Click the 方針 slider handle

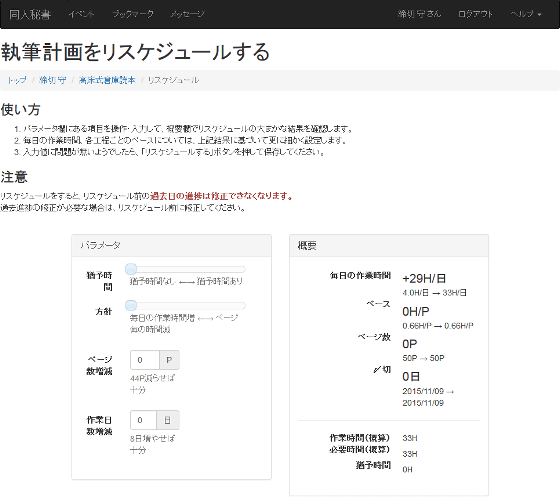click(x=131, y=305)
